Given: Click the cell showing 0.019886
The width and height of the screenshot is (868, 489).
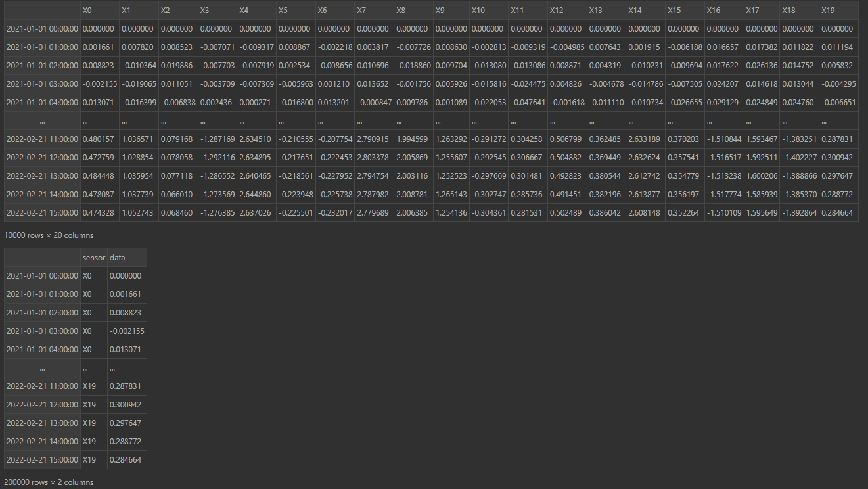Looking at the screenshot, I should (178, 66).
